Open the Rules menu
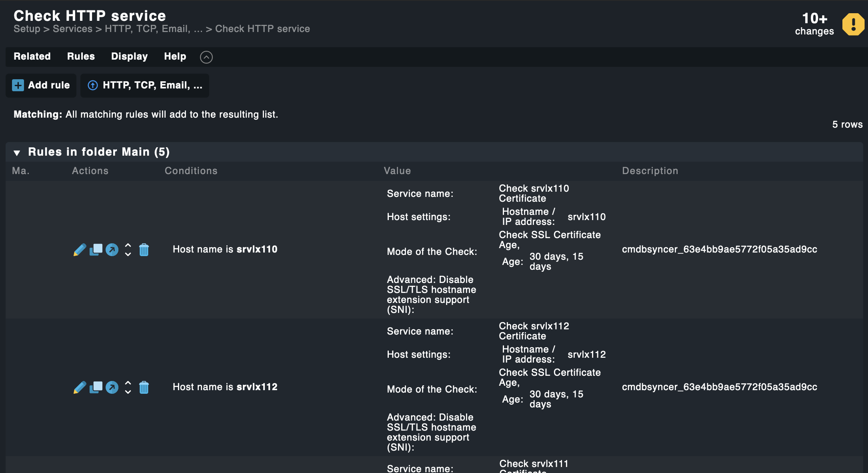Image resolution: width=868 pixels, height=473 pixels. pyautogui.click(x=81, y=56)
